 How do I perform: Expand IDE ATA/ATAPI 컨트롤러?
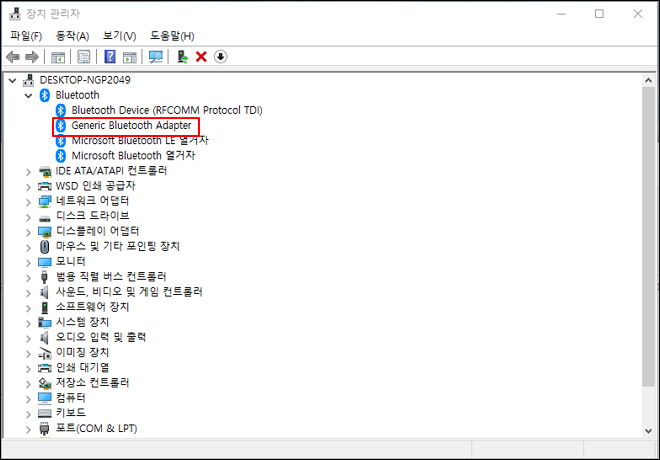28,172
